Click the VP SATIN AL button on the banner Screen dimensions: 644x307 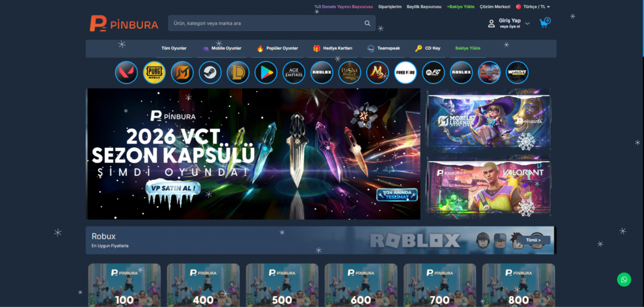[174, 189]
